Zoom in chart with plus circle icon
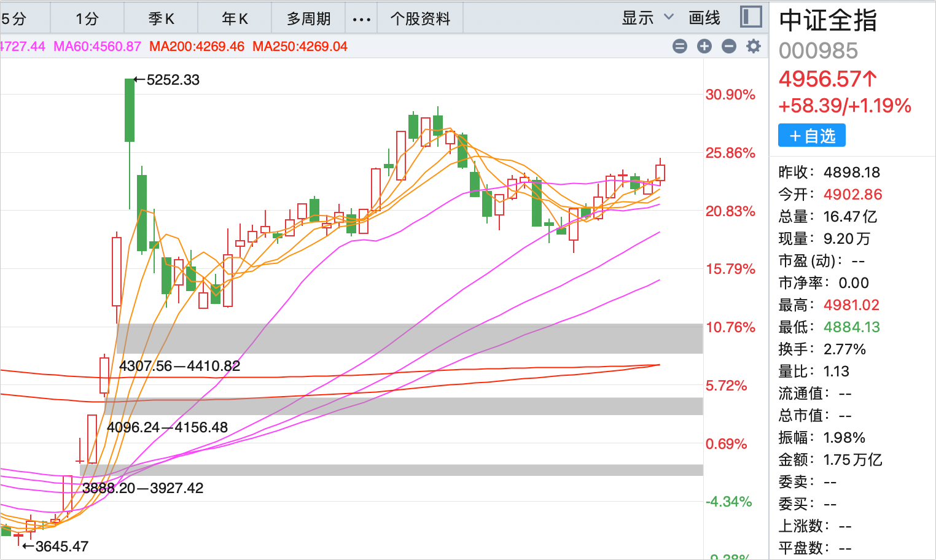The width and height of the screenshot is (936, 560). (x=704, y=46)
